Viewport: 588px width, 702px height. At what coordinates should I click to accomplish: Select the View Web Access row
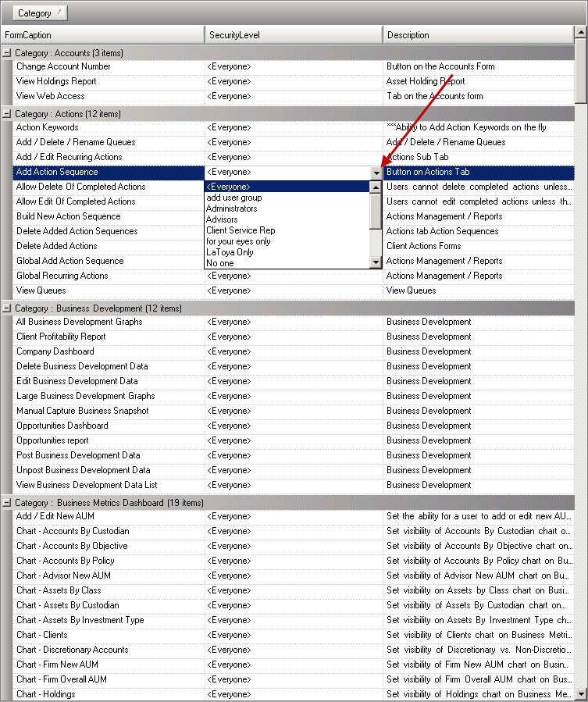pyautogui.click(x=294, y=96)
